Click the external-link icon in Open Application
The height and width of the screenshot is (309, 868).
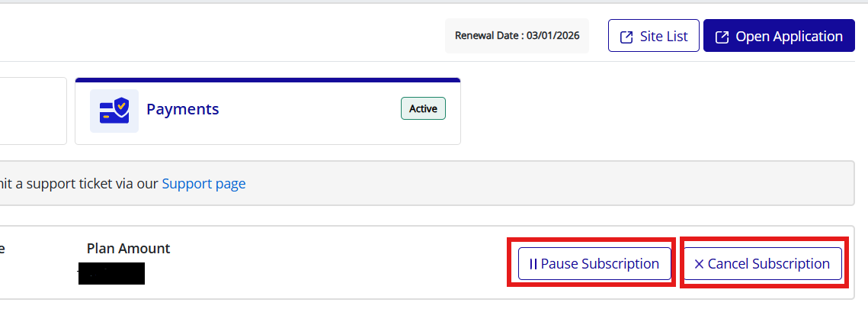pos(722,37)
